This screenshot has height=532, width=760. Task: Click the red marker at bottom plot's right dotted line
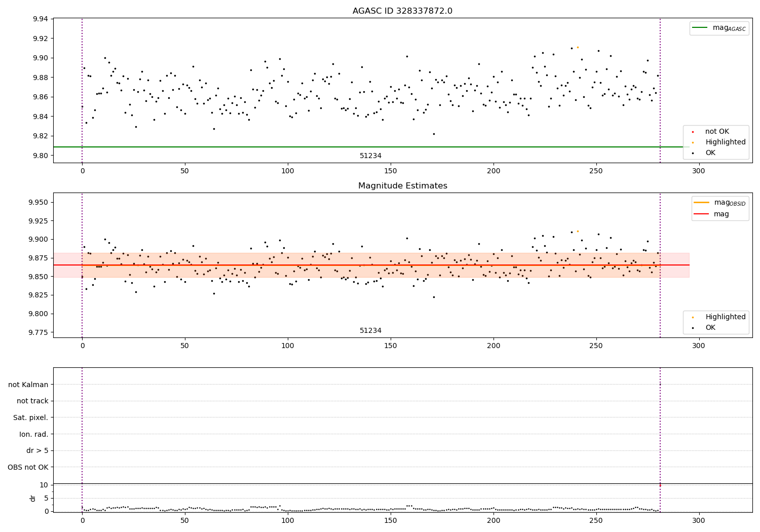[660, 485]
